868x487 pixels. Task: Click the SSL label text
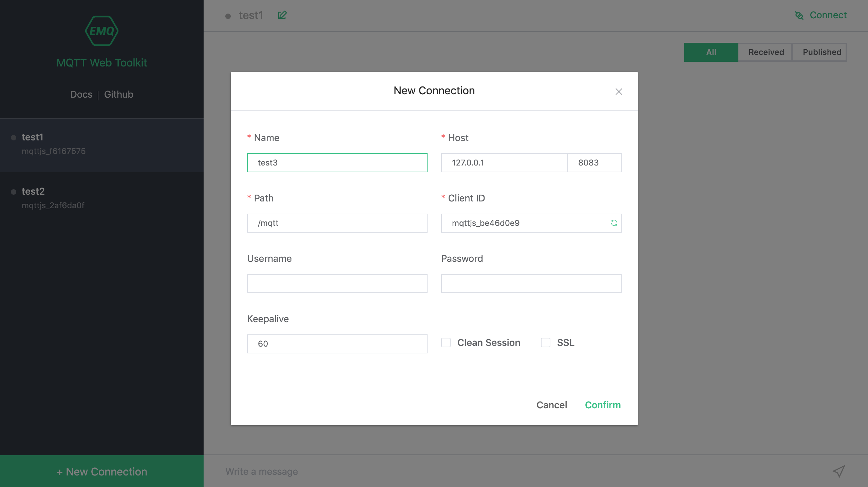pos(566,343)
